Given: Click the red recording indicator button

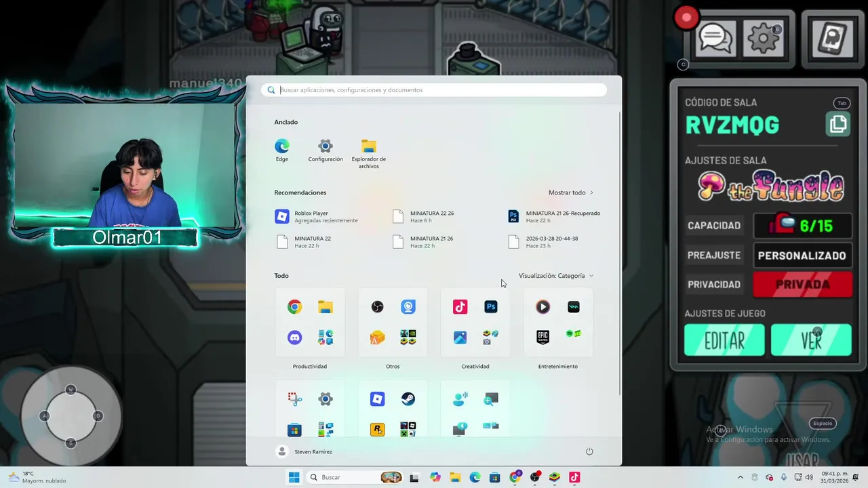Looking at the screenshot, I should pos(686,18).
